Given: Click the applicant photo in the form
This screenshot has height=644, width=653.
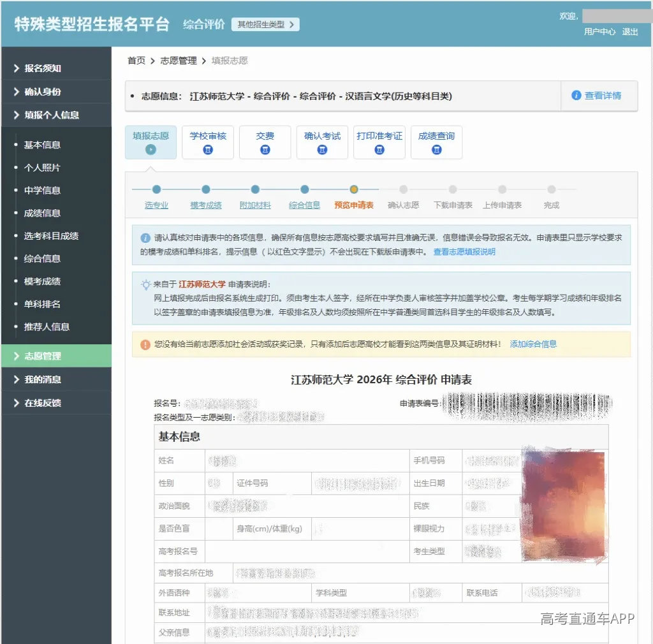Looking at the screenshot, I should tap(563, 505).
